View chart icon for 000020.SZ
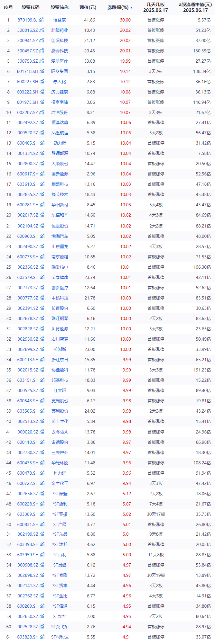 point(42,432)
